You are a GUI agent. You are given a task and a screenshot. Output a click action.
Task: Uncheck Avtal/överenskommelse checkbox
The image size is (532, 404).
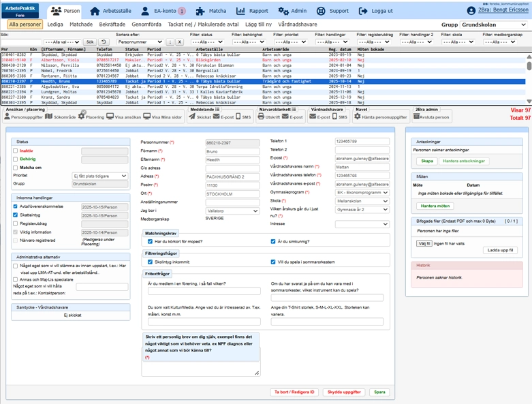tap(15, 206)
